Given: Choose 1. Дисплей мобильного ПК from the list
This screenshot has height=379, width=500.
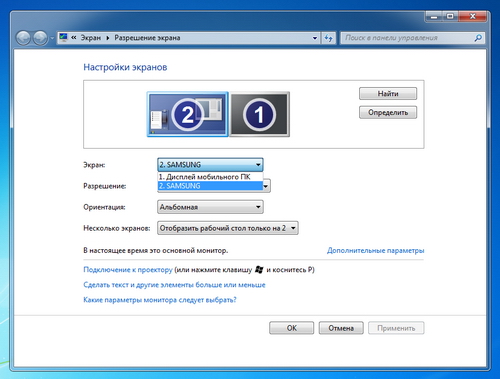Looking at the screenshot, I should [210, 177].
